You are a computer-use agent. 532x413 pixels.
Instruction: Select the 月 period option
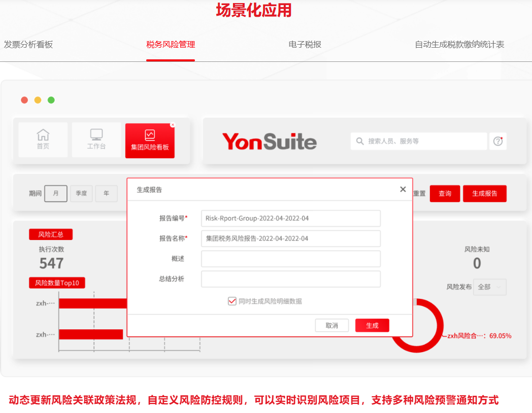point(56,193)
